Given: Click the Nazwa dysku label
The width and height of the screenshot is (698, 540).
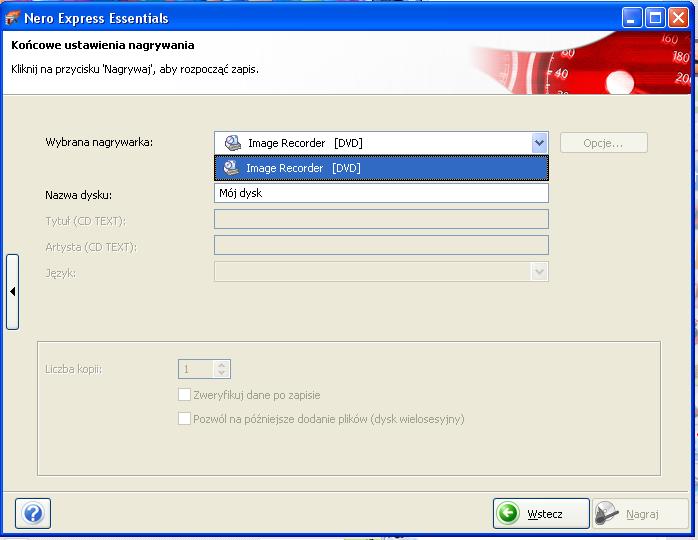Looking at the screenshot, I should point(78,195).
